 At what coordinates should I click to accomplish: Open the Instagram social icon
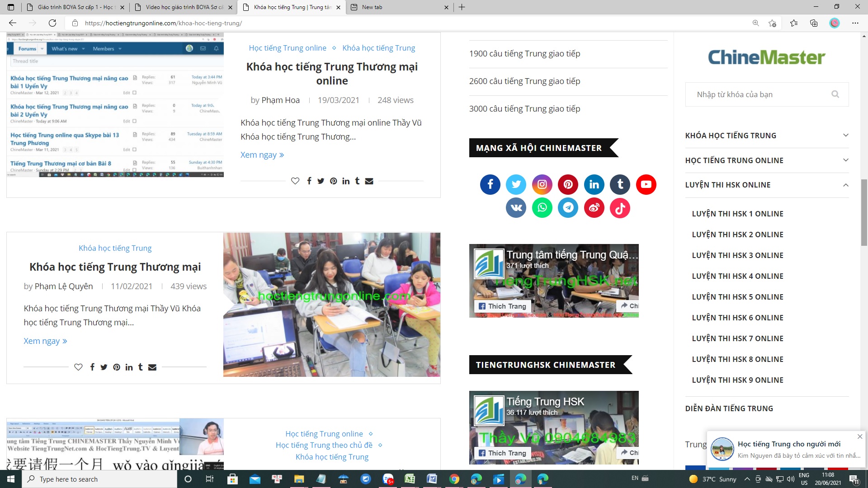pyautogui.click(x=542, y=184)
